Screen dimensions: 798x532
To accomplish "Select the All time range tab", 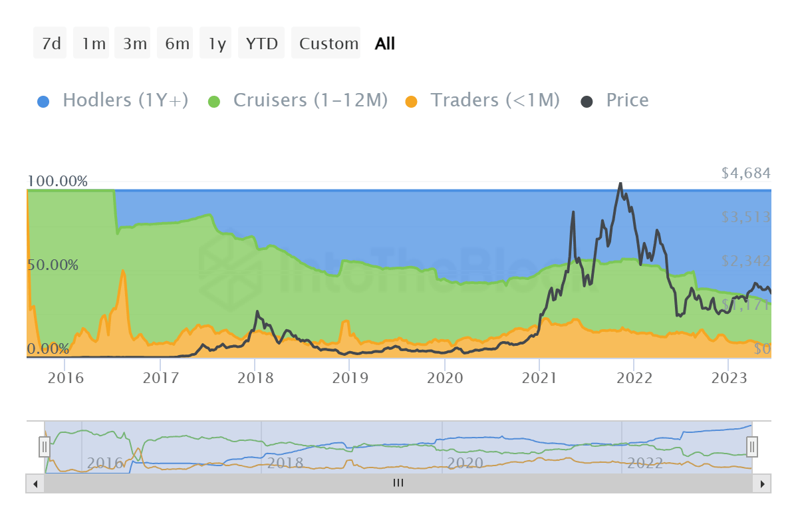I will point(384,43).
